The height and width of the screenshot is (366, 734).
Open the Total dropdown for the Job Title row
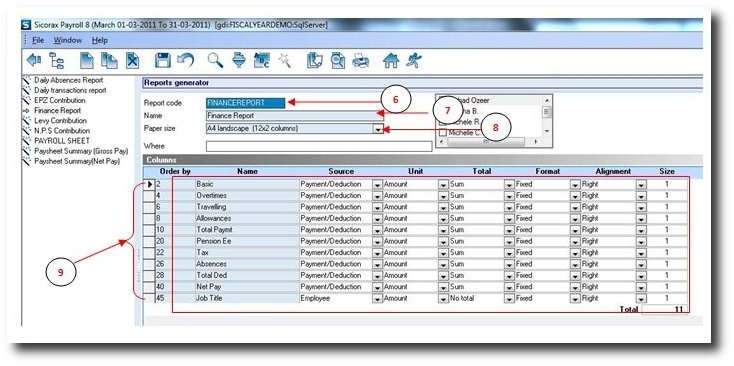509,298
